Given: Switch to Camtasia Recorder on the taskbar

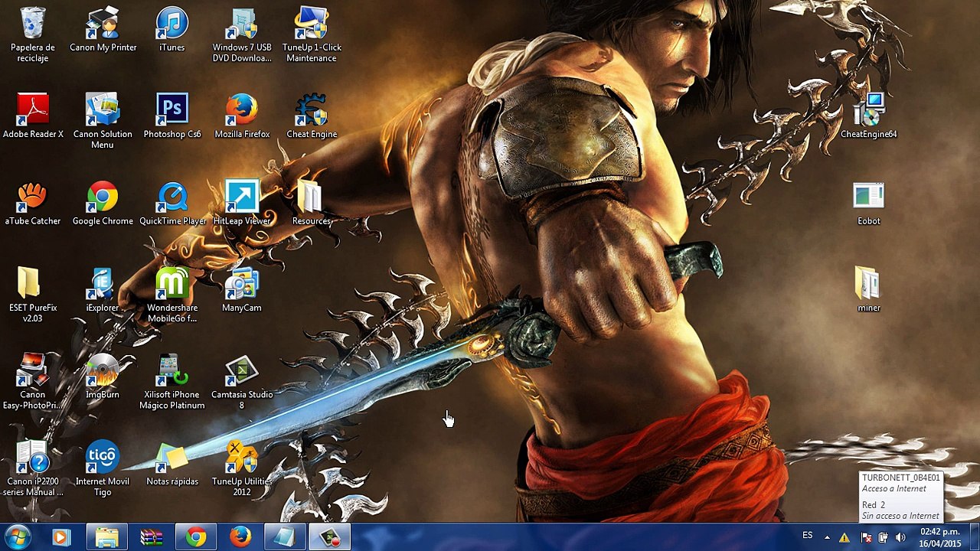Looking at the screenshot, I should click(x=330, y=538).
